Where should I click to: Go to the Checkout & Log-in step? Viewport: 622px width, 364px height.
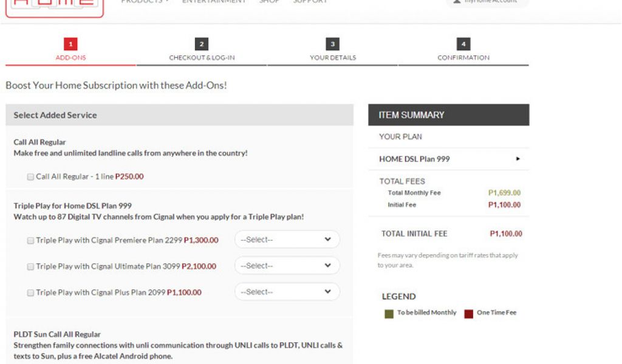tap(202, 58)
